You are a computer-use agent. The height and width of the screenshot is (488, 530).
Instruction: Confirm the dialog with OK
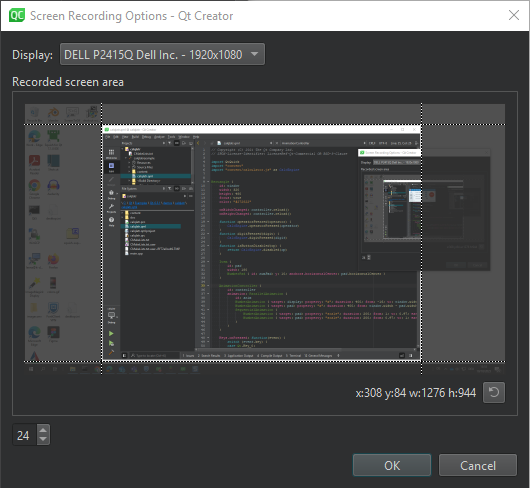[392, 465]
